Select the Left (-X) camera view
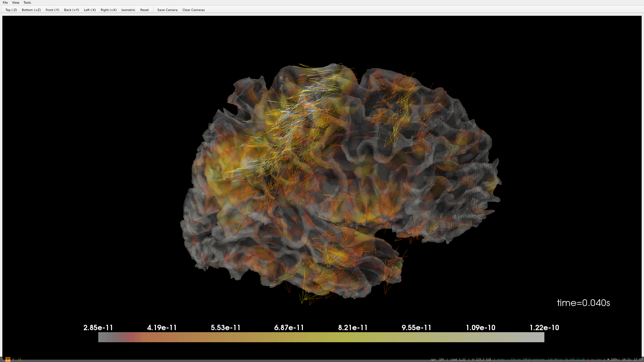 pos(90,10)
